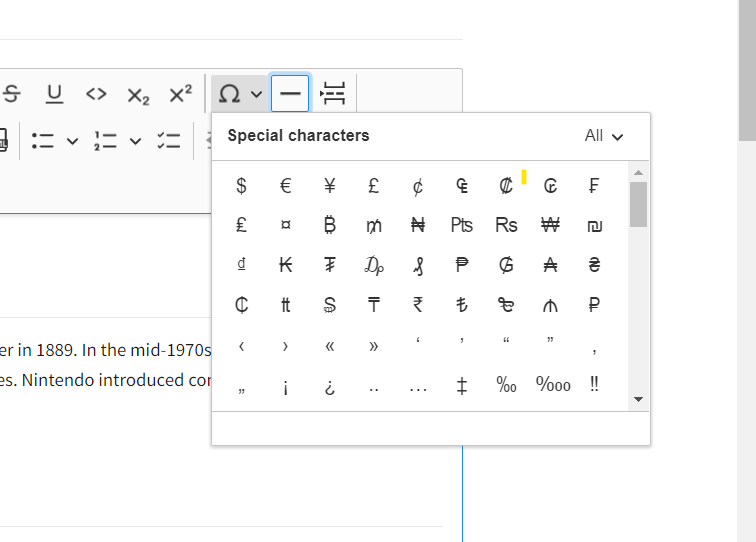Click the special characters scroll up arrow
This screenshot has width=756, height=542.
638,173
